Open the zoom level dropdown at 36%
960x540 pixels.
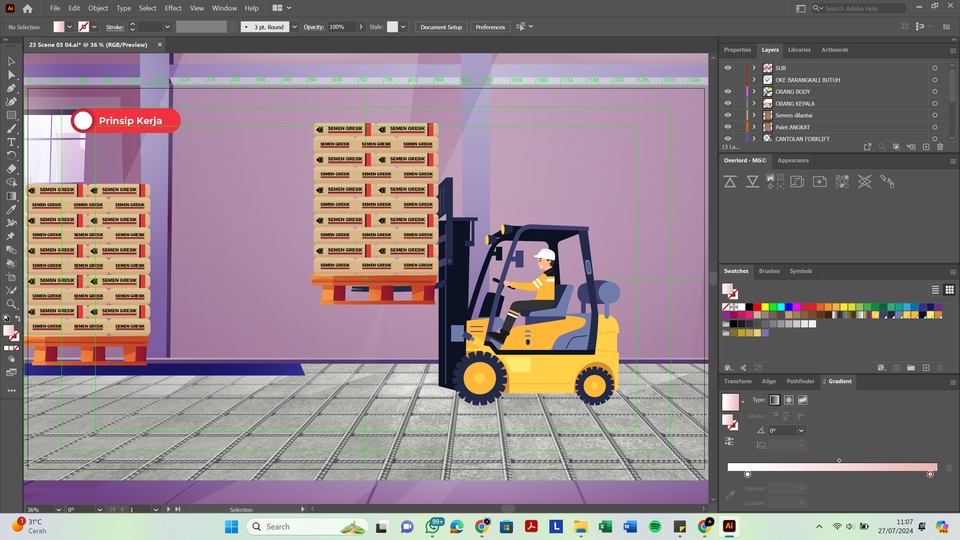(x=58, y=509)
